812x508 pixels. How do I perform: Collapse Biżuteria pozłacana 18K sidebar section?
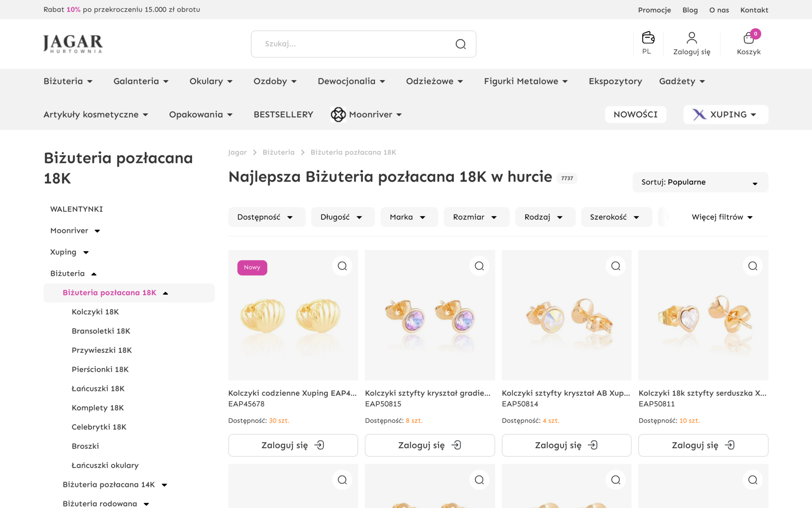166,293
